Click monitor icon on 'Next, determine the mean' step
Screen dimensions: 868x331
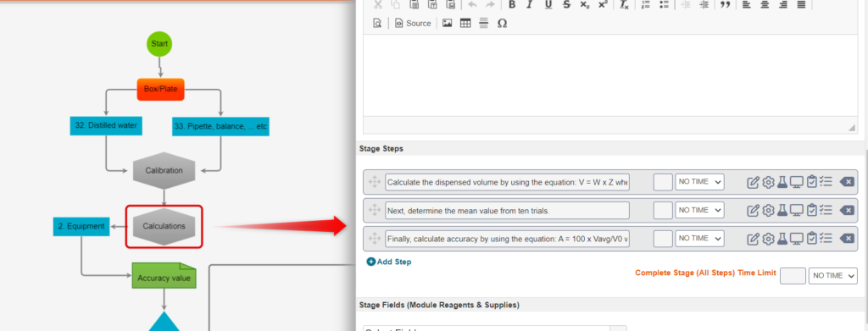(796, 210)
